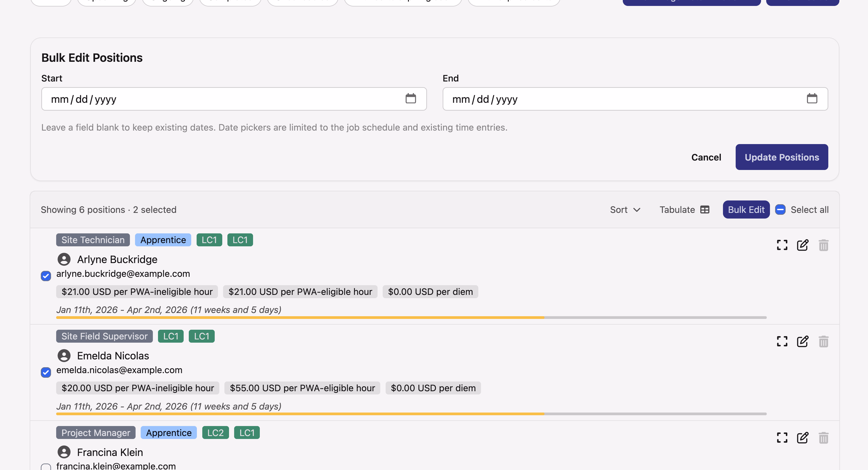Uncheck Arlyne Buckridge position checkbox
868x470 pixels.
46,276
